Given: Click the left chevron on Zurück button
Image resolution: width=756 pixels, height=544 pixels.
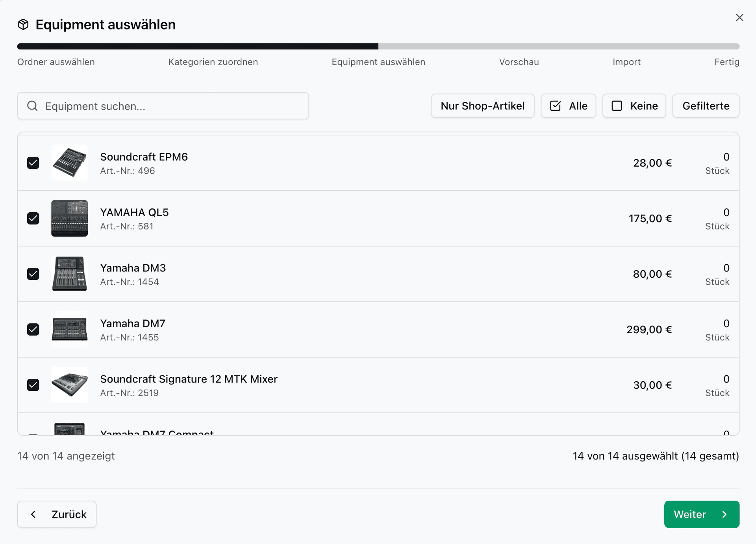Looking at the screenshot, I should tap(33, 514).
